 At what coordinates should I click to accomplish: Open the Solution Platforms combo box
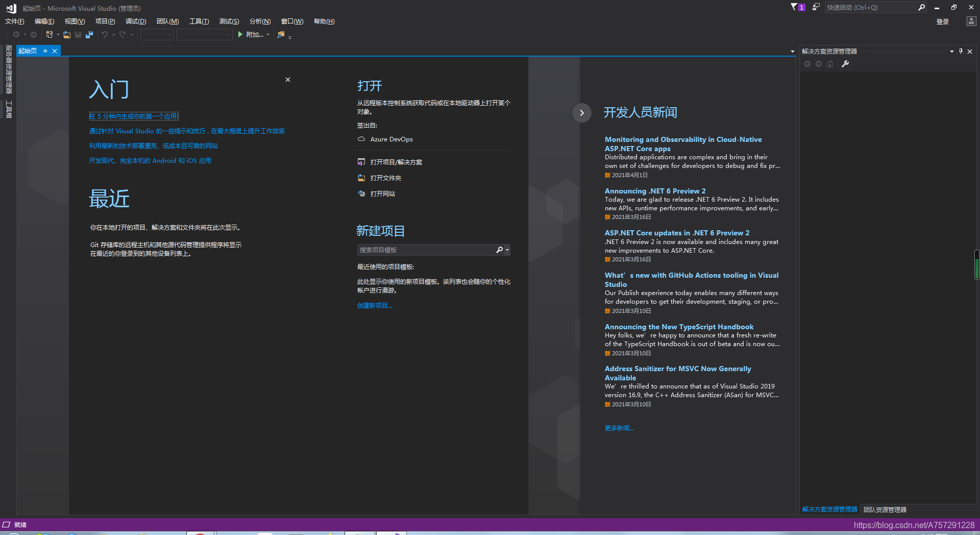(x=205, y=35)
